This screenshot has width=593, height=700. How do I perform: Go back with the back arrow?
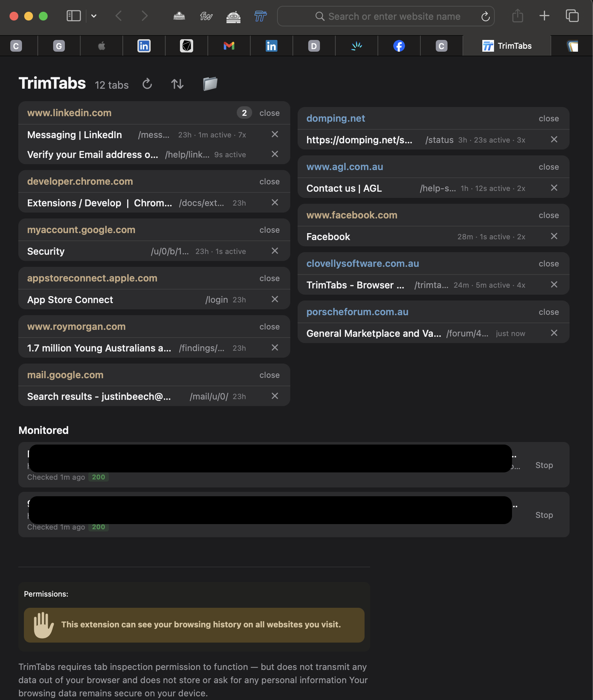(118, 16)
